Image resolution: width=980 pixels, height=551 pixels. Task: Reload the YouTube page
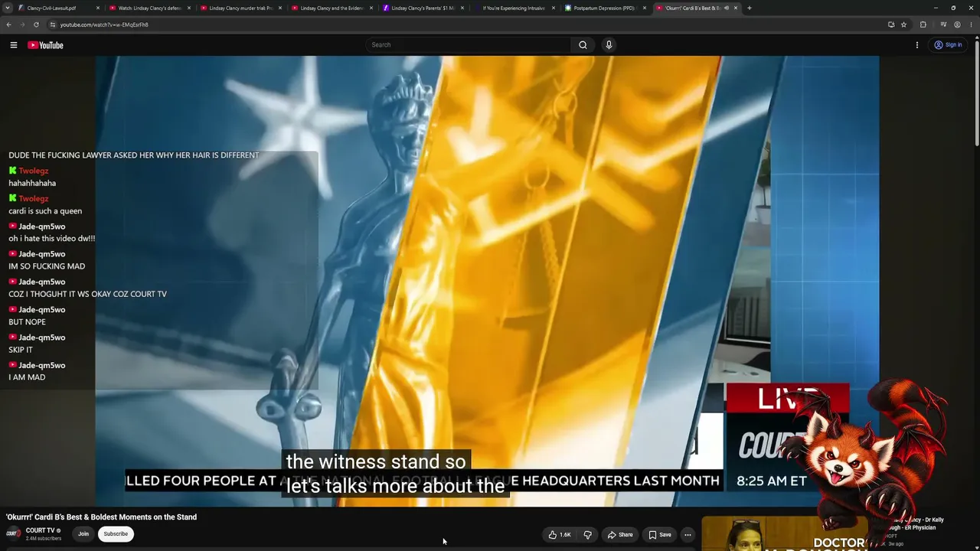(36, 24)
